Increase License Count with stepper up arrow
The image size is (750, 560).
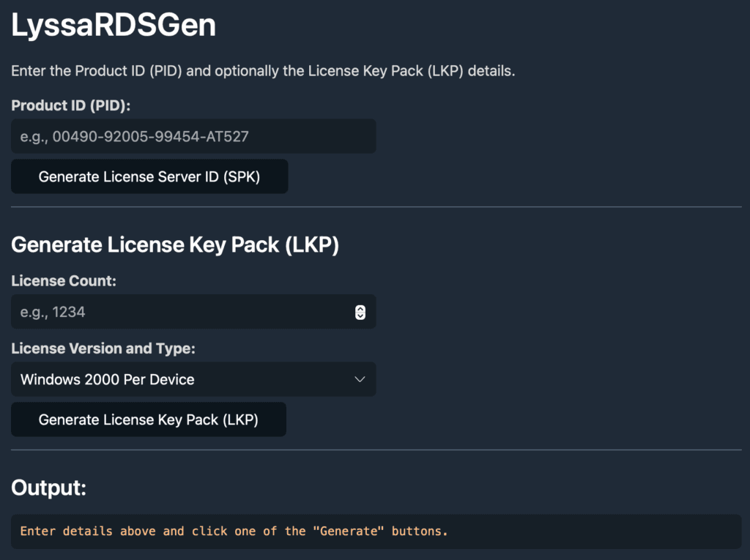pyautogui.click(x=360, y=308)
